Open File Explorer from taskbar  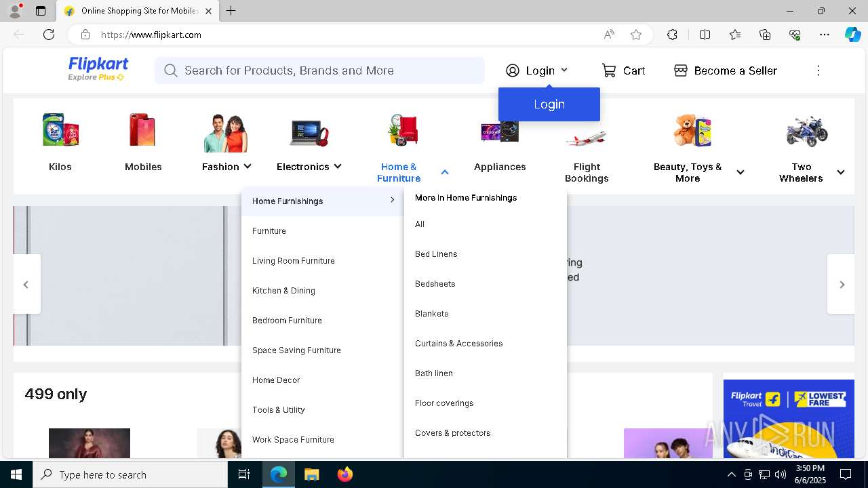point(311,474)
